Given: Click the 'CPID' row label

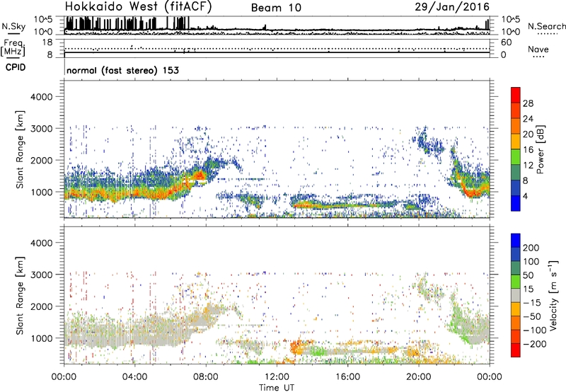Looking at the screenshot, I should click(x=16, y=67).
